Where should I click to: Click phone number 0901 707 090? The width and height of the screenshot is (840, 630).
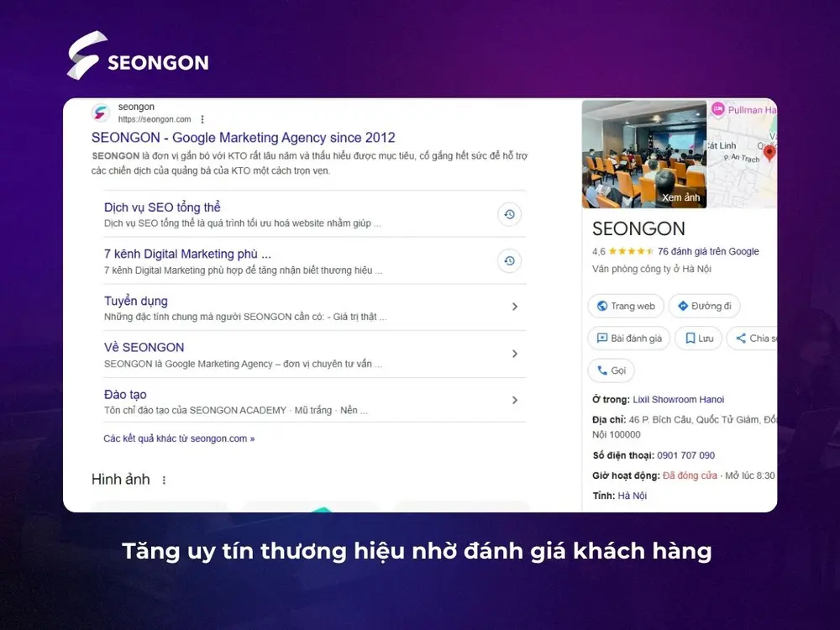(685, 455)
